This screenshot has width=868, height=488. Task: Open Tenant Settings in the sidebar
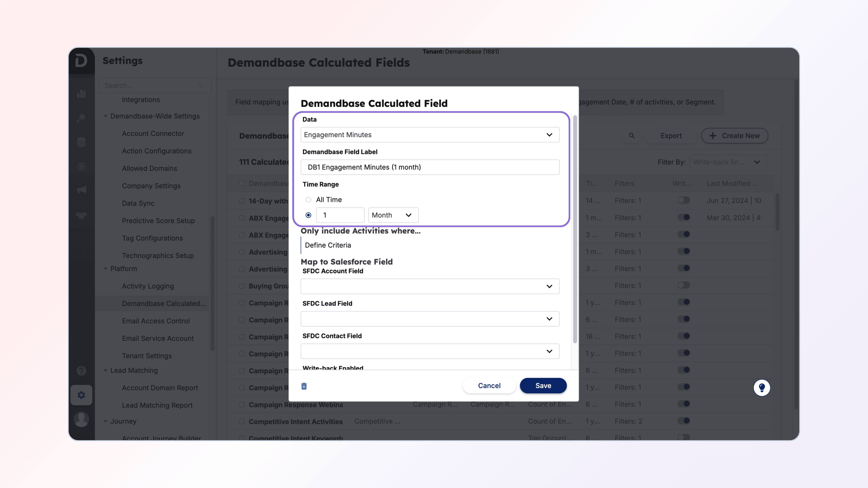coord(146,356)
